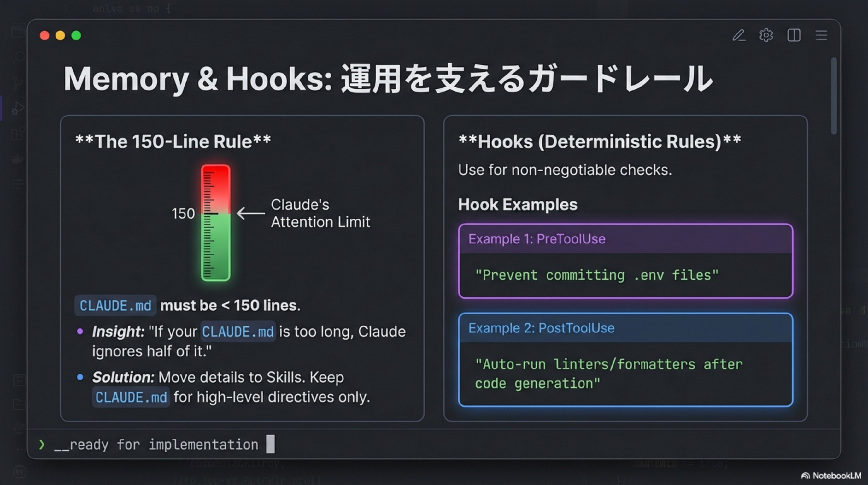
Task: Open the hamburger menu icon
Action: coord(821,35)
